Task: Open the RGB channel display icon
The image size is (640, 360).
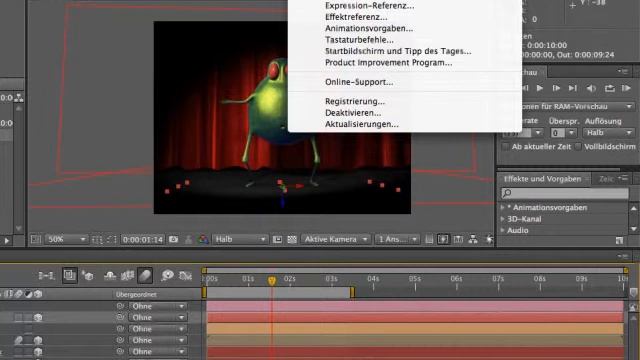Action: coord(203,240)
